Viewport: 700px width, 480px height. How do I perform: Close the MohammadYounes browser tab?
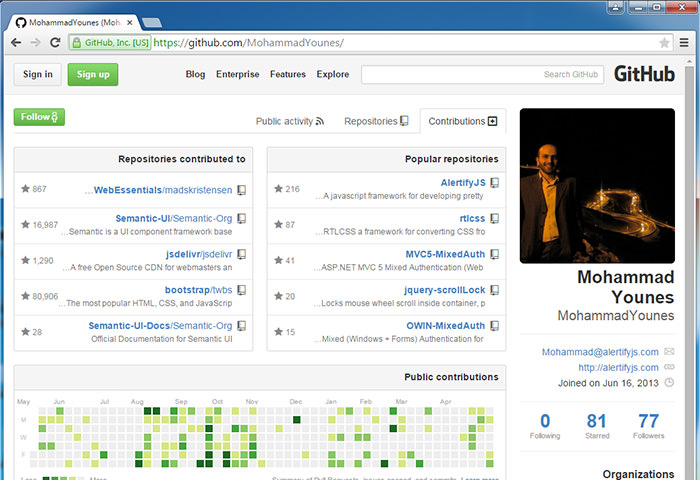[129, 22]
